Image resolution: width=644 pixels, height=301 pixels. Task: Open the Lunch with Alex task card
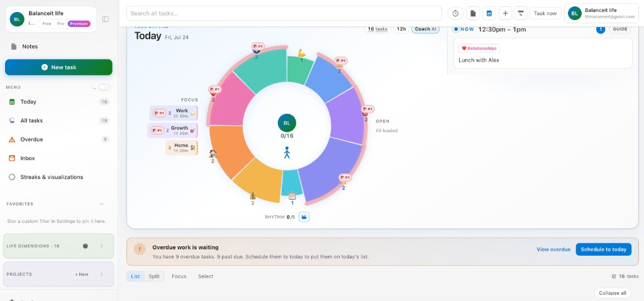[543, 53]
